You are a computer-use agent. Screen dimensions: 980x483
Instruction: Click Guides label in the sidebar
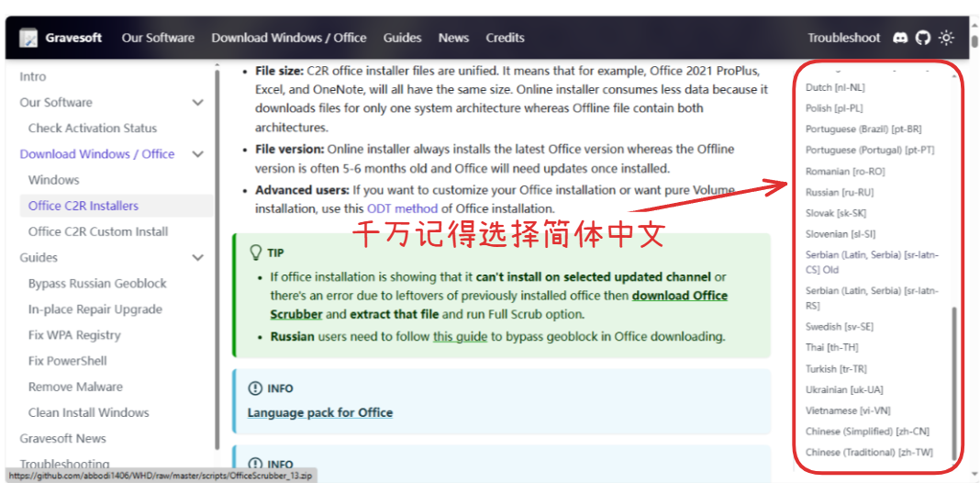click(x=39, y=258)
